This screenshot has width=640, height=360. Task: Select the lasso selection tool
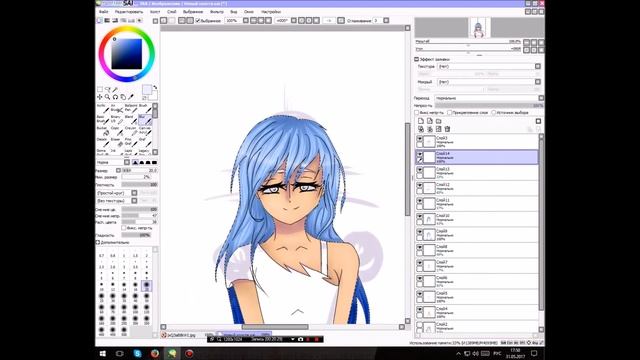tap(108, 89)
